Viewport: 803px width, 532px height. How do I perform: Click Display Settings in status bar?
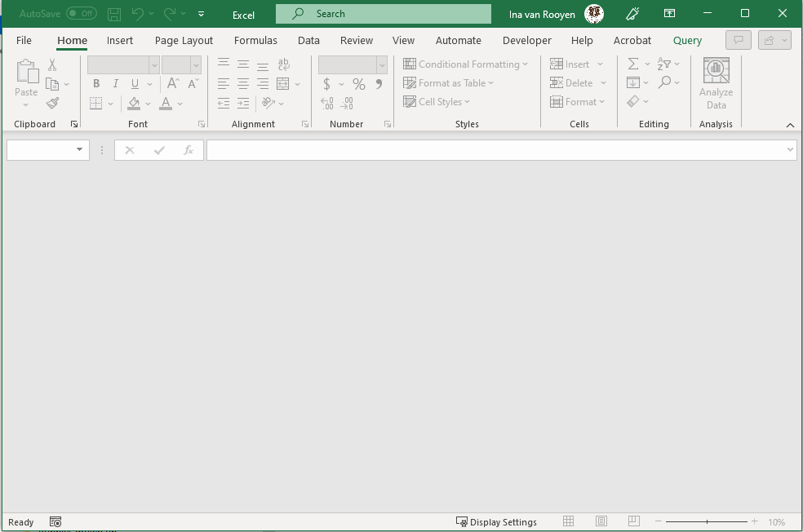(x=496, y=522)
